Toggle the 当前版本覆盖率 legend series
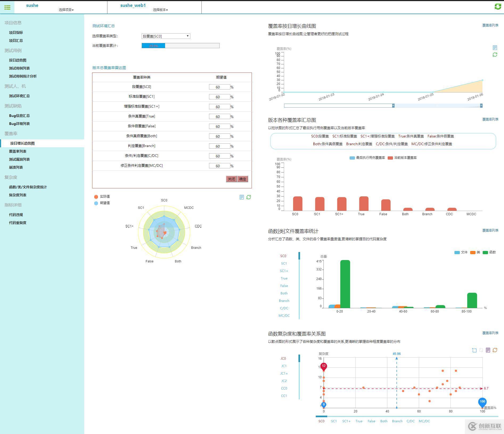This screenshot has height=434, width=504. [402, 158]
